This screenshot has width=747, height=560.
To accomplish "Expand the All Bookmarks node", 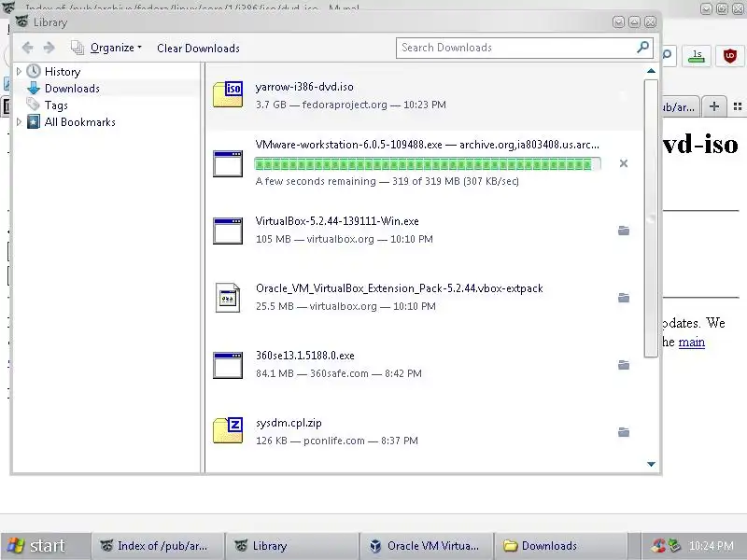I will click(19, 122).
